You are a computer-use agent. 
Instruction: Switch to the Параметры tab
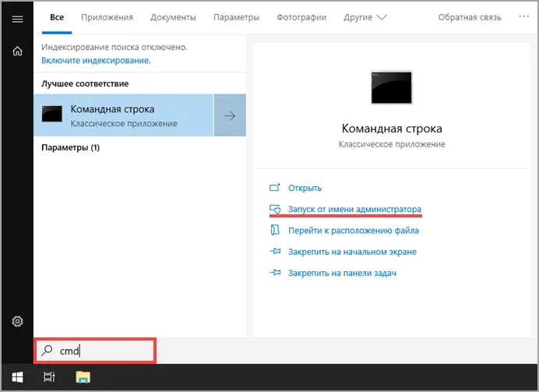click(x=237, y=17)
